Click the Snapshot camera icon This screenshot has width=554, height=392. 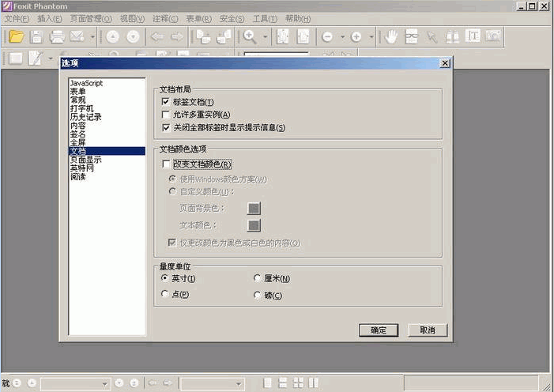pos(494,36)
